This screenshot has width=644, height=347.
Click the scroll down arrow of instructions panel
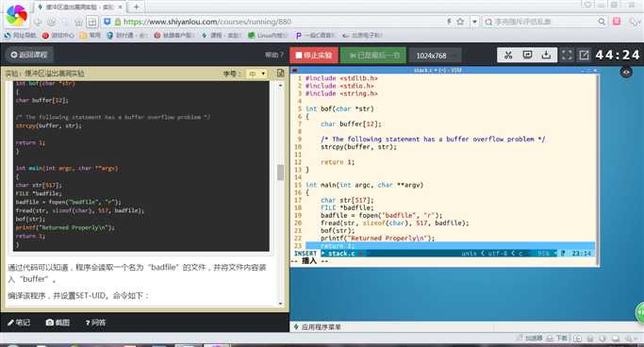(281, 304)
